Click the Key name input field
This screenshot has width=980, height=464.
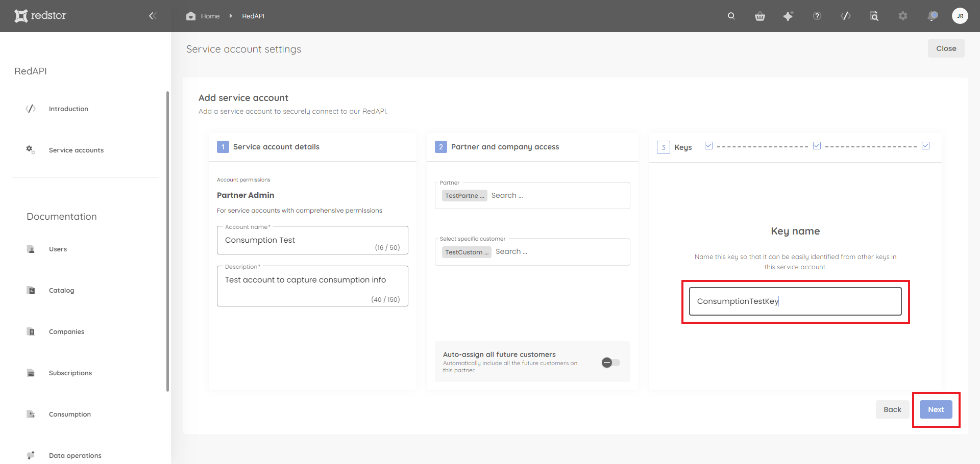click(x=795, y=301)
